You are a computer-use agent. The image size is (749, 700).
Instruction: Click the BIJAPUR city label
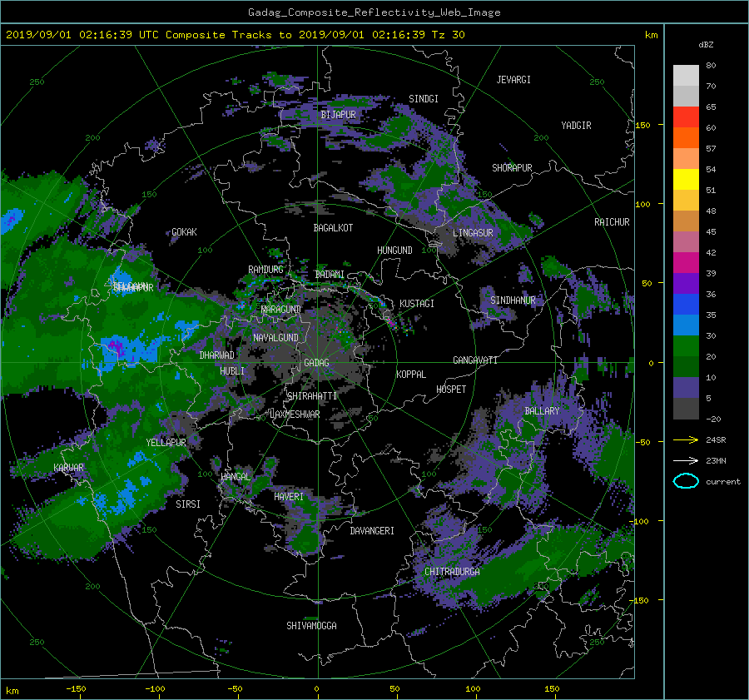[338, 115]
